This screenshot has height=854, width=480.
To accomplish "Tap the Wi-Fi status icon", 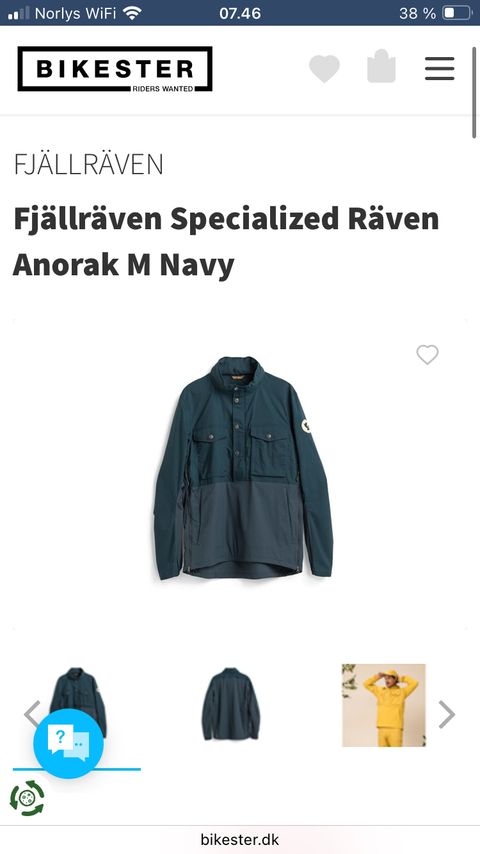I will pos(132,13).
